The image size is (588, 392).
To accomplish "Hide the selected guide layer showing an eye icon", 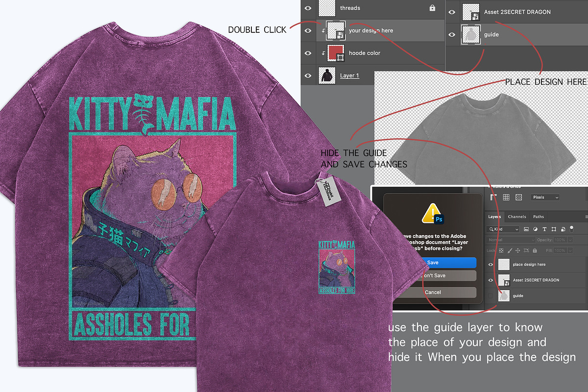I will point(451,34).
